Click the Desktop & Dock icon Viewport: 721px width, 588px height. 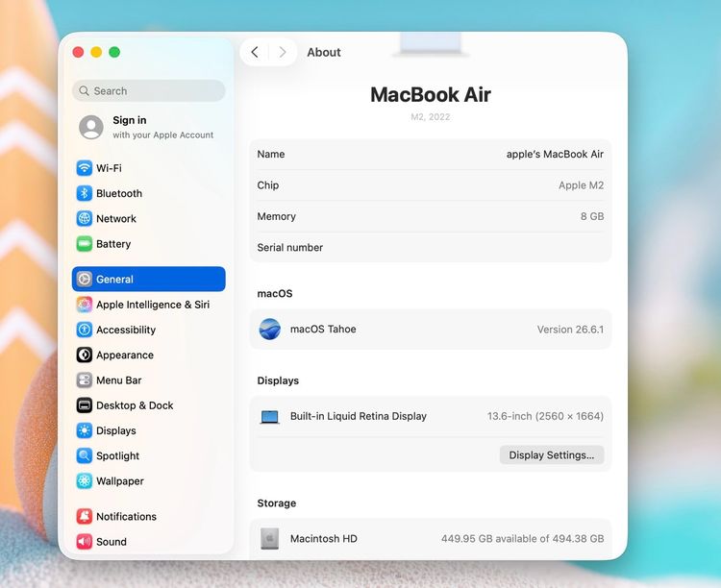85,405
